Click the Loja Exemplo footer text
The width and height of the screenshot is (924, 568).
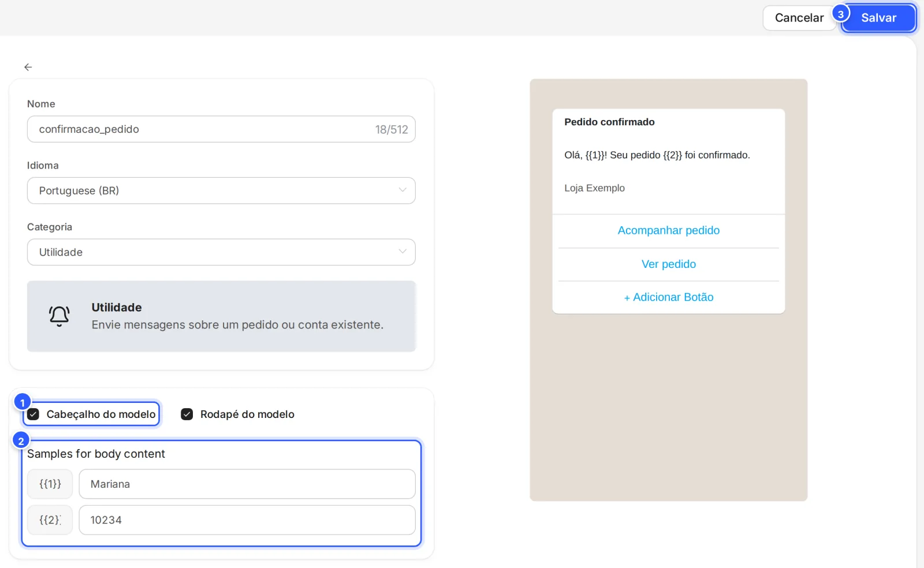click(x=594, y=188)
